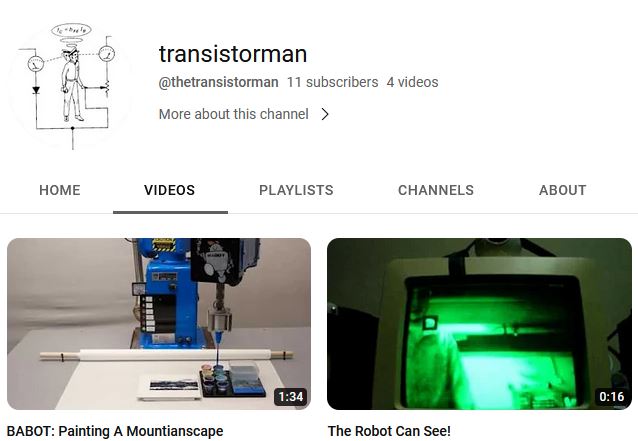
Task: Play the BABOT painting video thumbnail
Action: coord(159,324)
